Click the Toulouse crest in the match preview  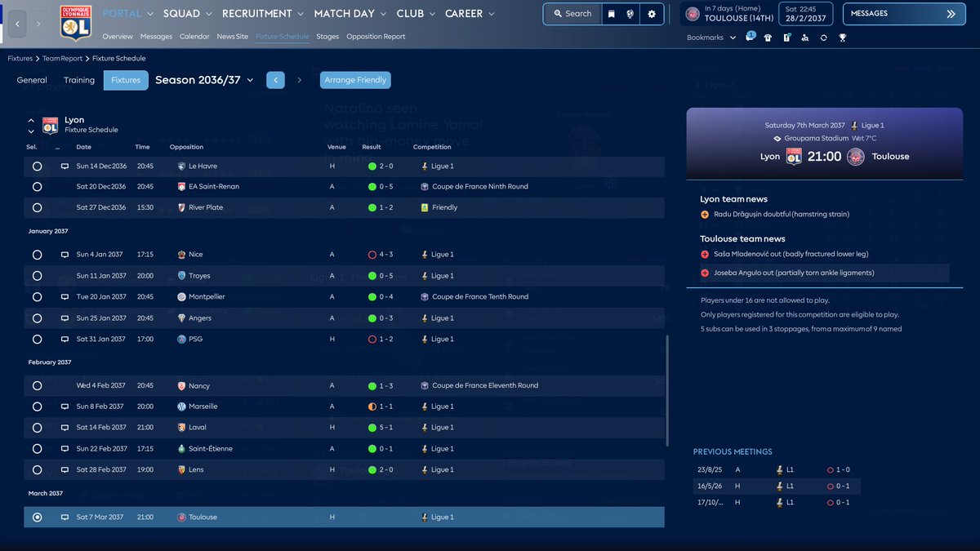pos(855,157)
